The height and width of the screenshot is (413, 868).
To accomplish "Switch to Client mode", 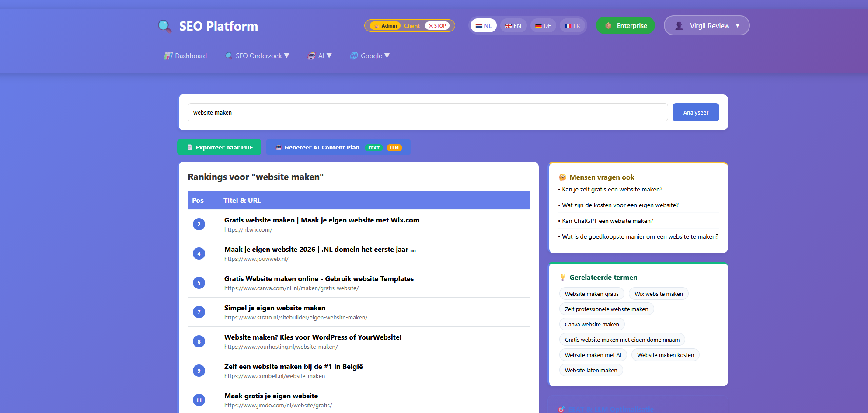I will (411, 26).
